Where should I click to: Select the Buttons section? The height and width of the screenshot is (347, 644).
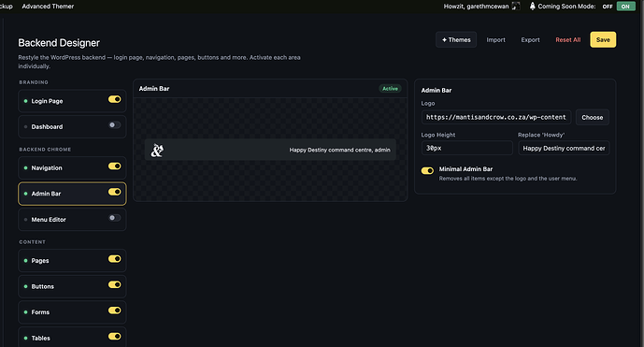[x=72, y=286]
